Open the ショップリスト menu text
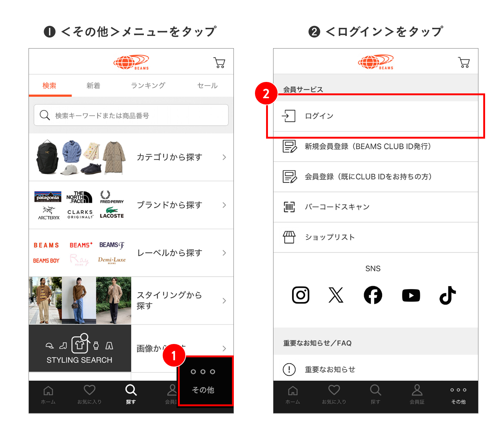This screenshot has height=437, width=504. point(330,237)
